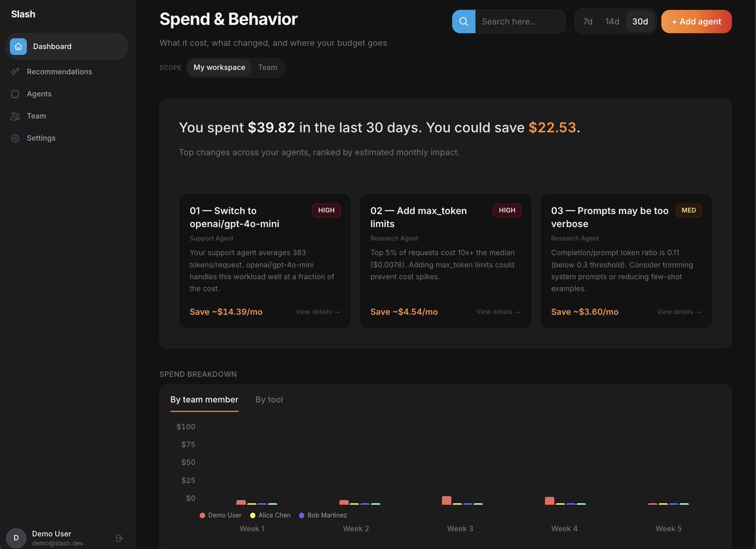The width and height of the screenshot is (756, 549).
Task: Toggle Alice Chen legend entry
Action: 270,516
